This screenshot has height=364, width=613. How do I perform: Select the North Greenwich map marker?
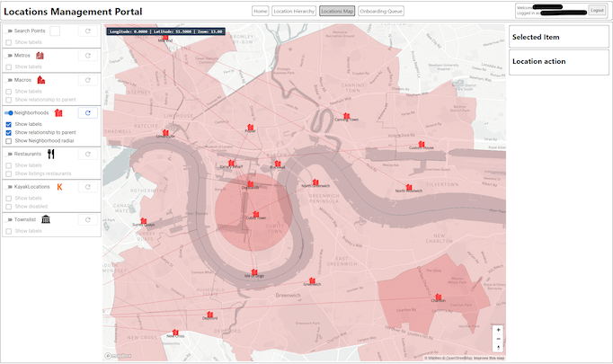(x=315, y=182)
